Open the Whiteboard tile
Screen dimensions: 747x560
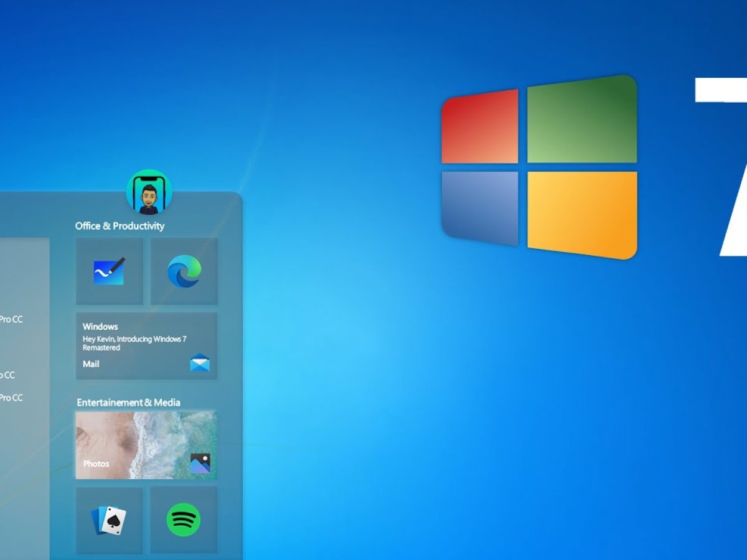tap(109, 271)
